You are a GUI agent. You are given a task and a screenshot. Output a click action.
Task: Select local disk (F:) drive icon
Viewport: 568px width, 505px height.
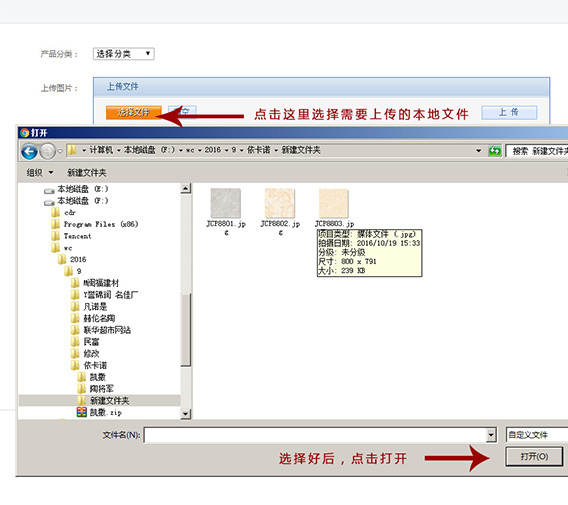(49, 201)
